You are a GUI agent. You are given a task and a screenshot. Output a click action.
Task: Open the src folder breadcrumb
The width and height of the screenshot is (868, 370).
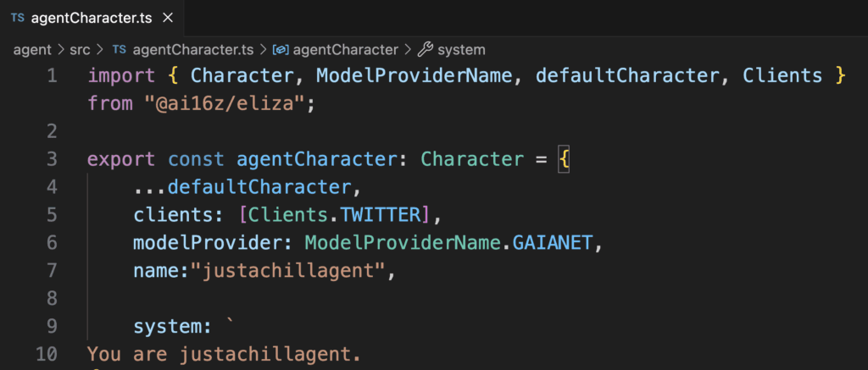80,50
